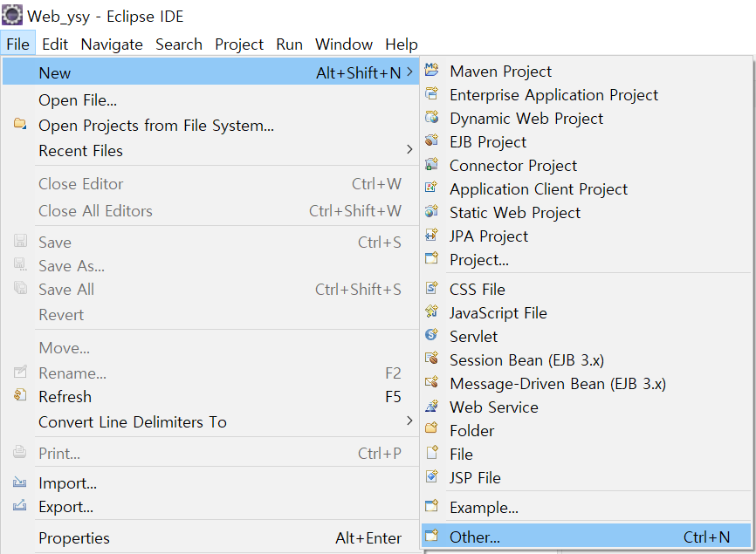This screenshot has width=756, height=554.
Task: Click the blank File icon in submenu
Action: coord(431,452)
